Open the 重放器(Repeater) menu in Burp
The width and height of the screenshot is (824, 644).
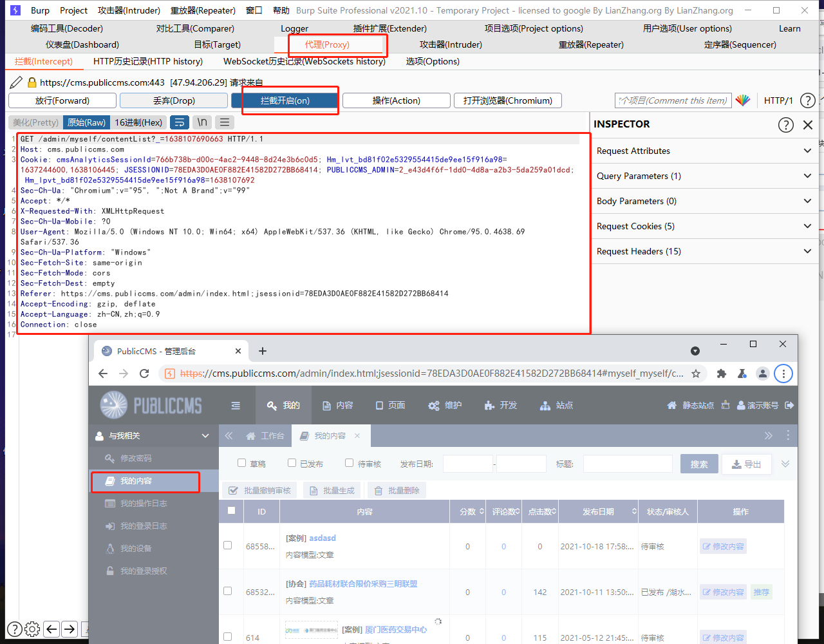tap(203, 10)
